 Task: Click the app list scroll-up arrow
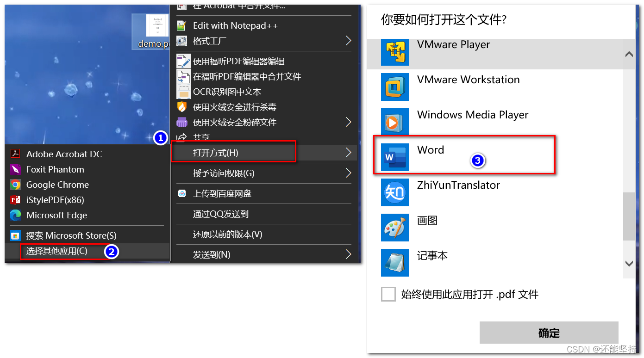point(629,54)
